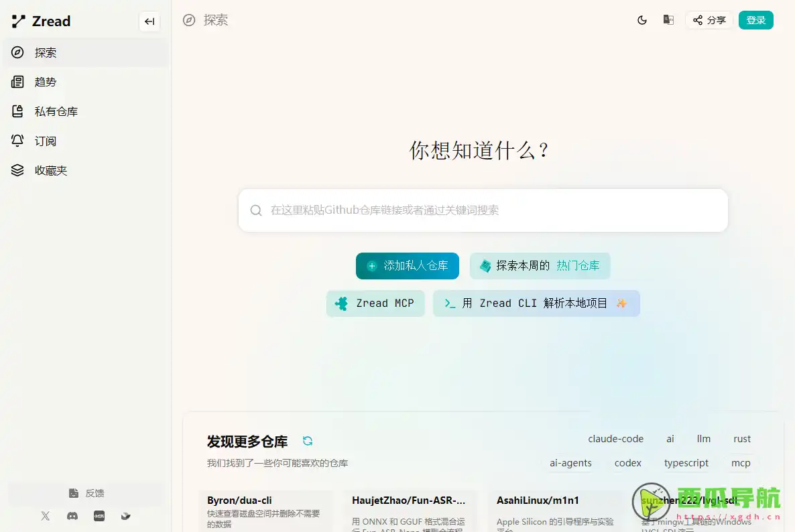Select the typescript tag

point(686,463)
